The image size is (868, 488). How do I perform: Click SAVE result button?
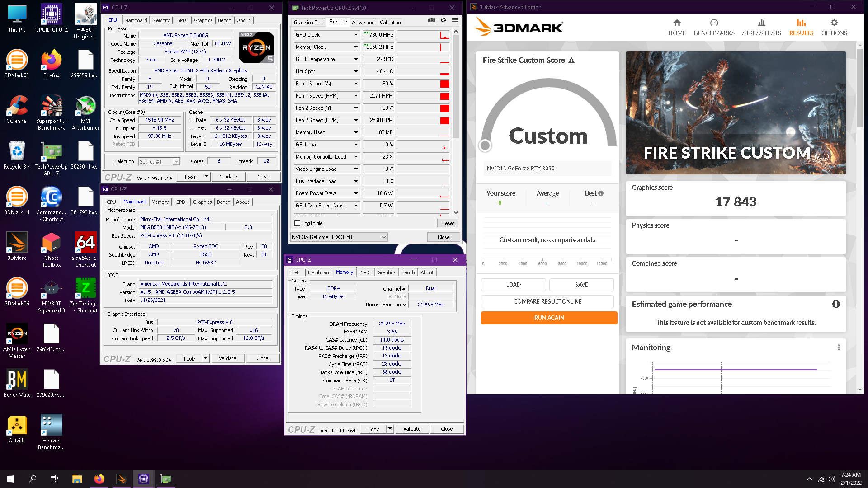(581, 285)
